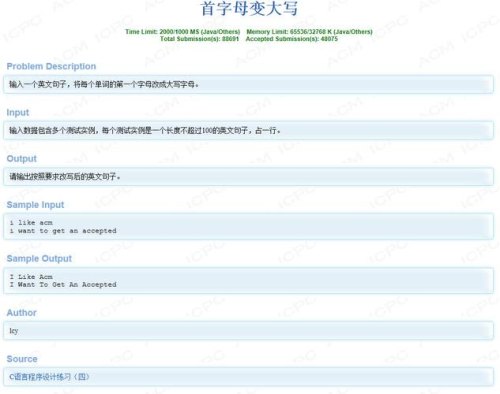Click the author name lcy
The image size is (500, 394).
(x=14, y=331)
